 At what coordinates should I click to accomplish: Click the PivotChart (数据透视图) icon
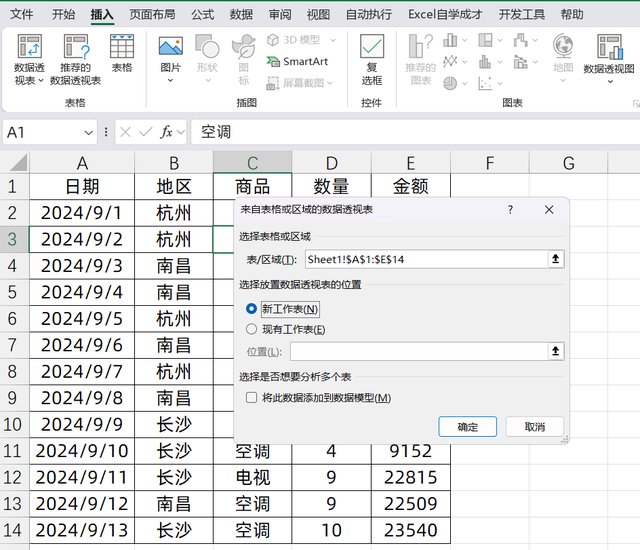coord(610,47)
